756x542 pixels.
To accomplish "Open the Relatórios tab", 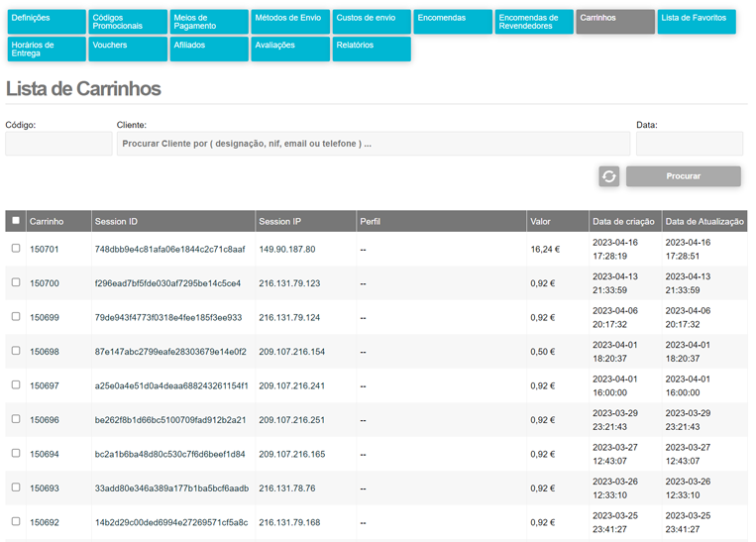I will [x=370, y=49].
